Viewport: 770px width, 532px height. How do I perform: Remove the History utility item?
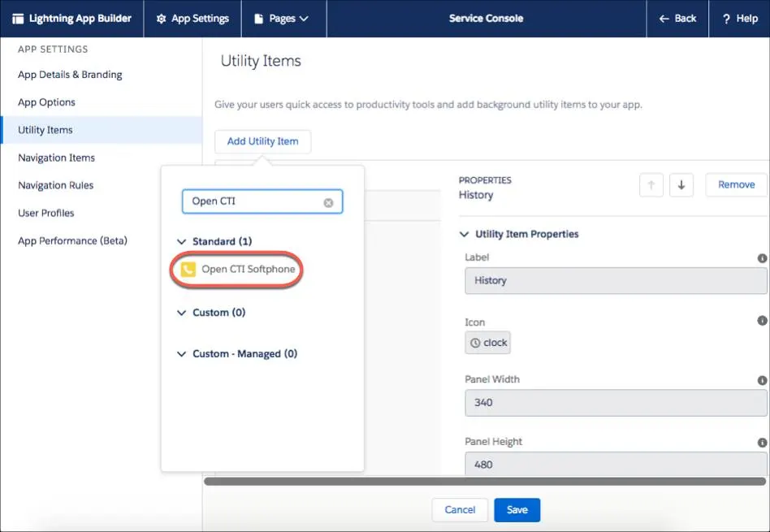(x=736, y=184)
